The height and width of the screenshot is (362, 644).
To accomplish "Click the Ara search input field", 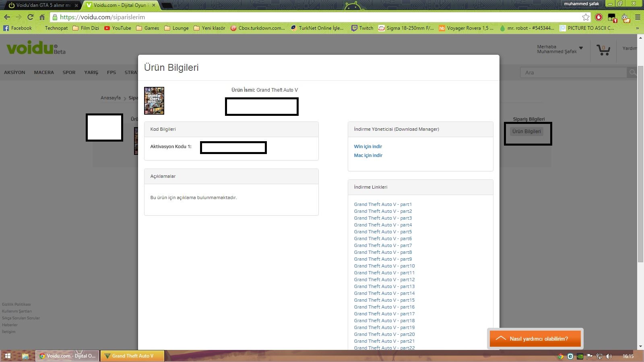I will 574,72.
